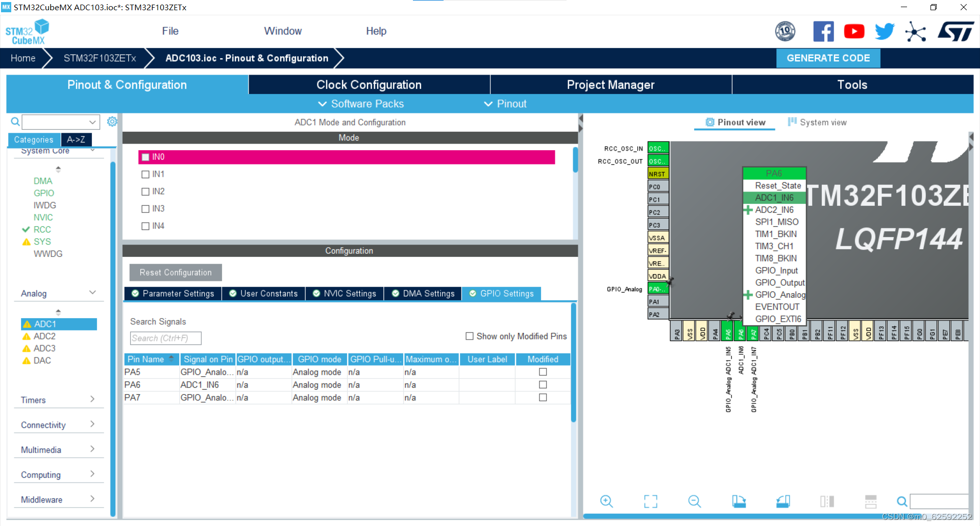This screenshot has width=980, height=526.
Task: Open the Help menu
Action: click(x=376, y=31)
